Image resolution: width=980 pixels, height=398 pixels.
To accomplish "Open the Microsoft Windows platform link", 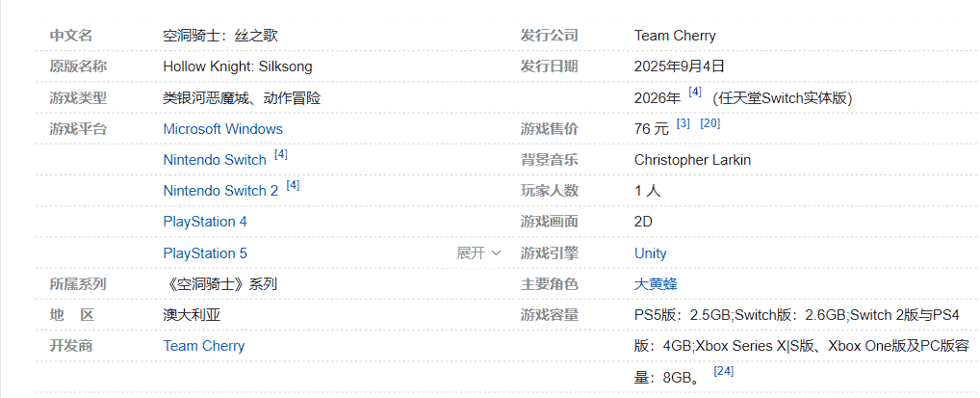I will tap(222, 129).
